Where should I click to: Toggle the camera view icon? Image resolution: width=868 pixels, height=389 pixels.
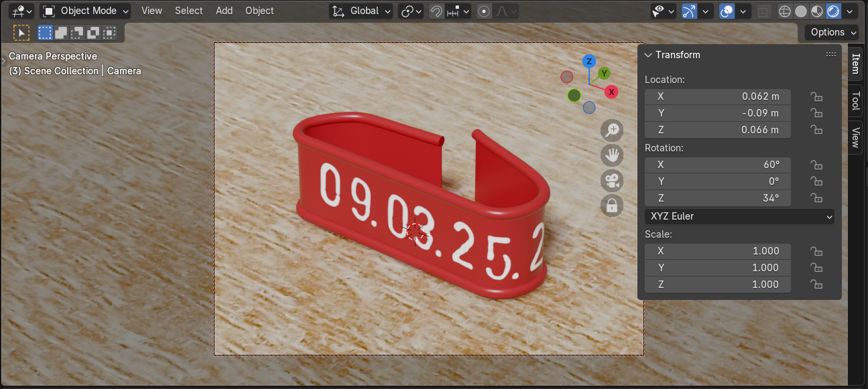[612, 181]
